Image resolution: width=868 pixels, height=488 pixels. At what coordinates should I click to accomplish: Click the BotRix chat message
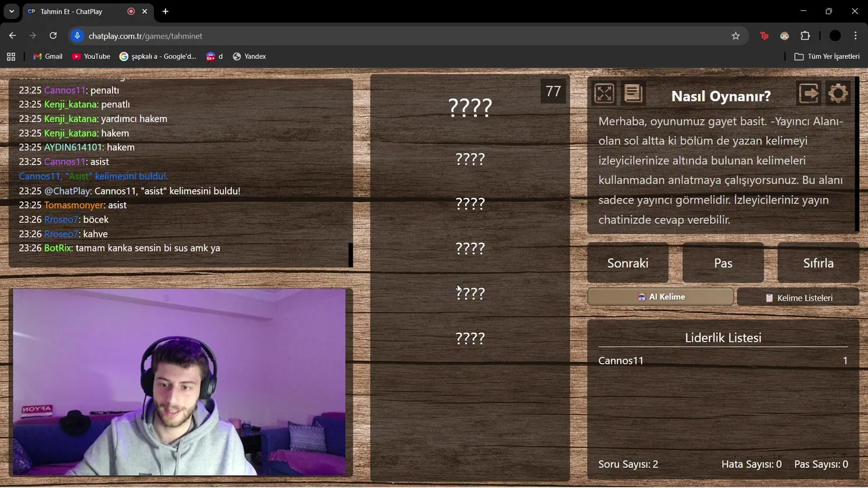click(x=119, y=248)
